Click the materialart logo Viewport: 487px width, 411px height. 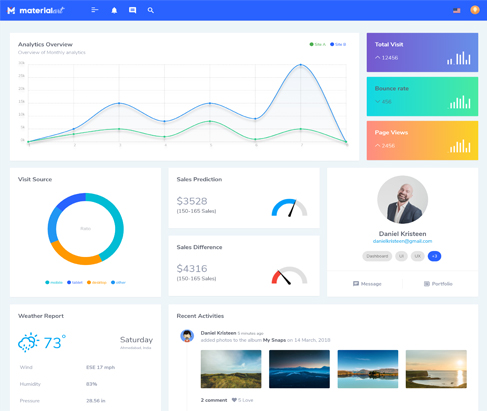point(36,10)
